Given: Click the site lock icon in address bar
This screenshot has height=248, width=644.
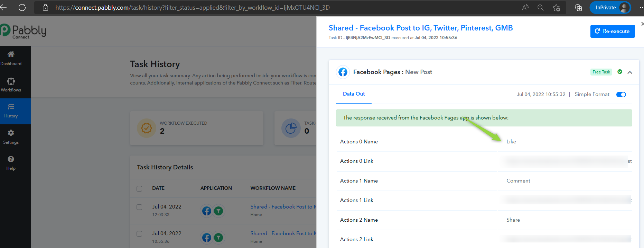Looking at the screenshot, I should coord(45,8).
